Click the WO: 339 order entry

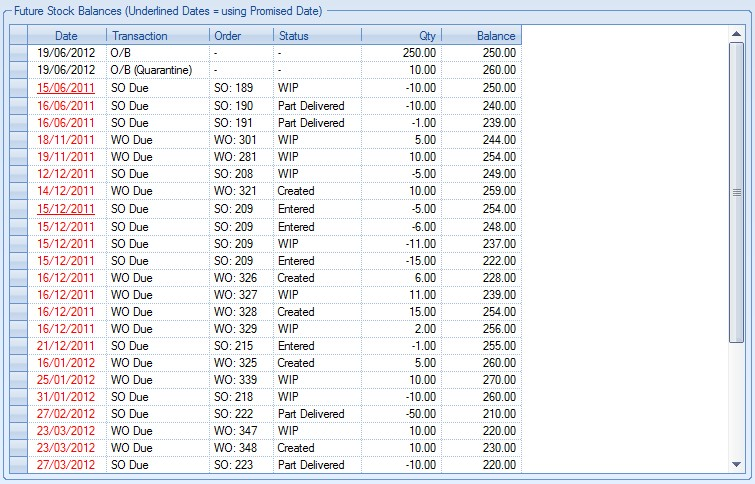234,379
